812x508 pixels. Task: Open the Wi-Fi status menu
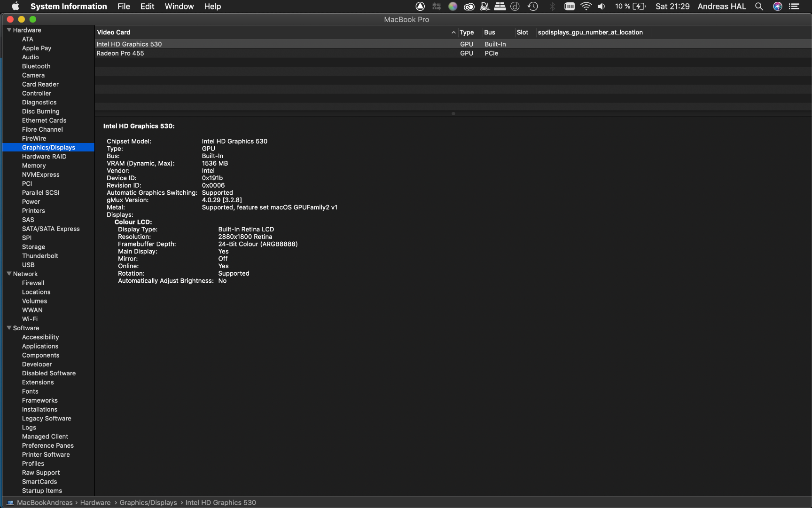tap(586, 6)
